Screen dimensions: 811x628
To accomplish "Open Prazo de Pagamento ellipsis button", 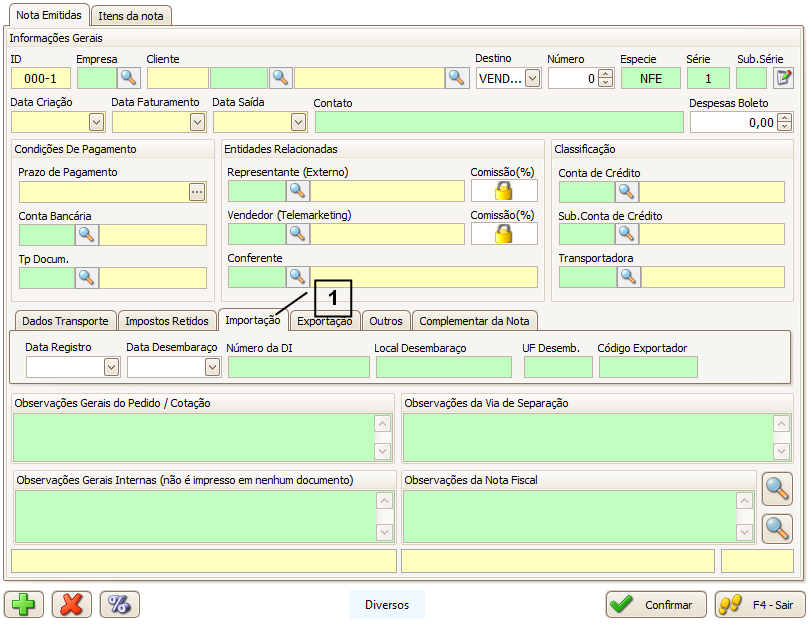I will point(197,192).
